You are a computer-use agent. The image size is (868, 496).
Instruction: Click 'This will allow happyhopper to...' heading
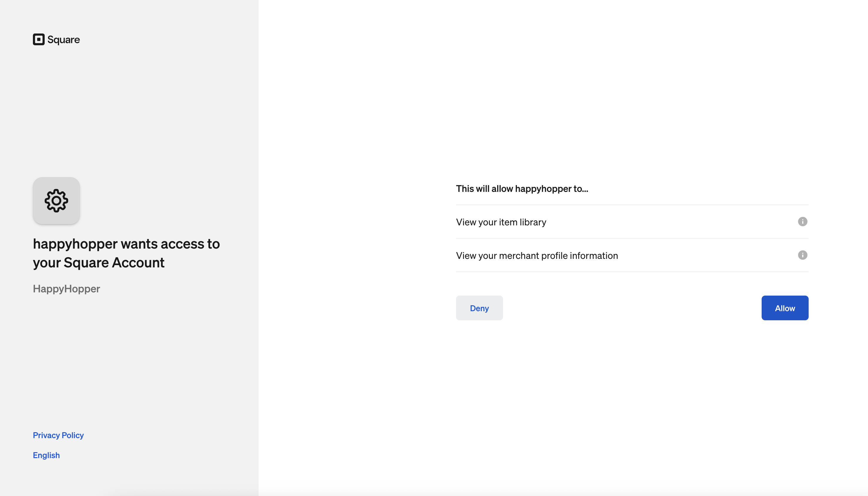pyautogui.click(x=522, y=189)
